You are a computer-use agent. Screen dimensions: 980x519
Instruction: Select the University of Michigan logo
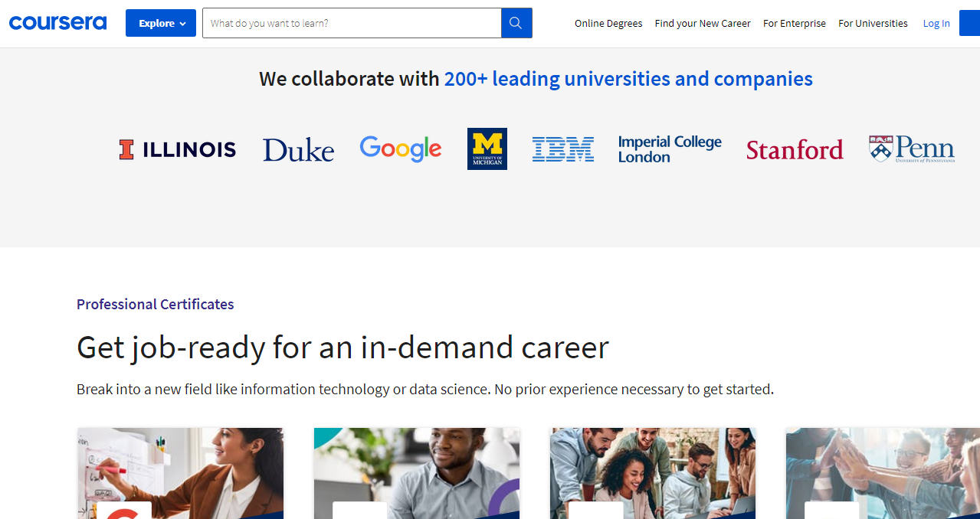487,149
